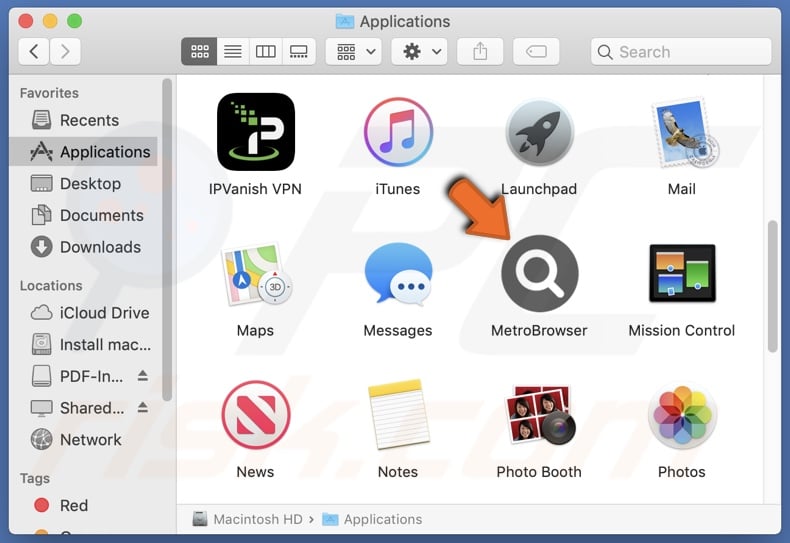This screenshot has height=543, width=790.
Task: Switch to list view
Action: (233, 51)
